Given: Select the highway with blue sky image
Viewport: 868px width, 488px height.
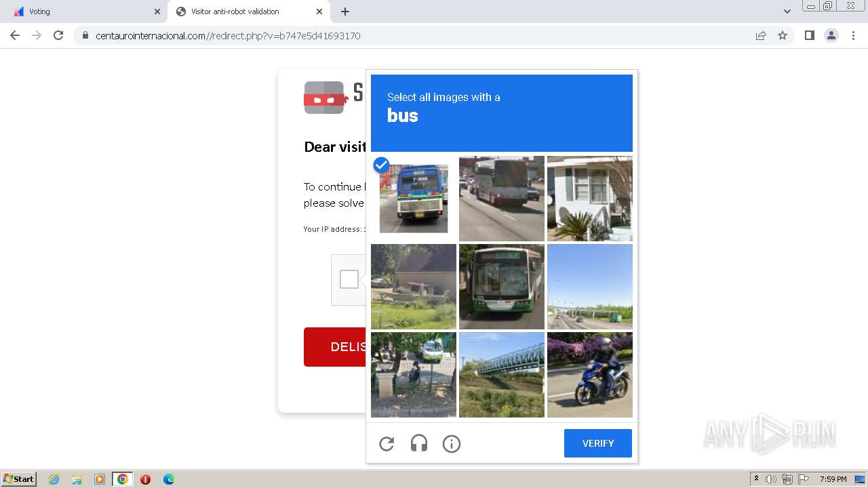Looking at the screenshot, I should (x=590, y=287).
